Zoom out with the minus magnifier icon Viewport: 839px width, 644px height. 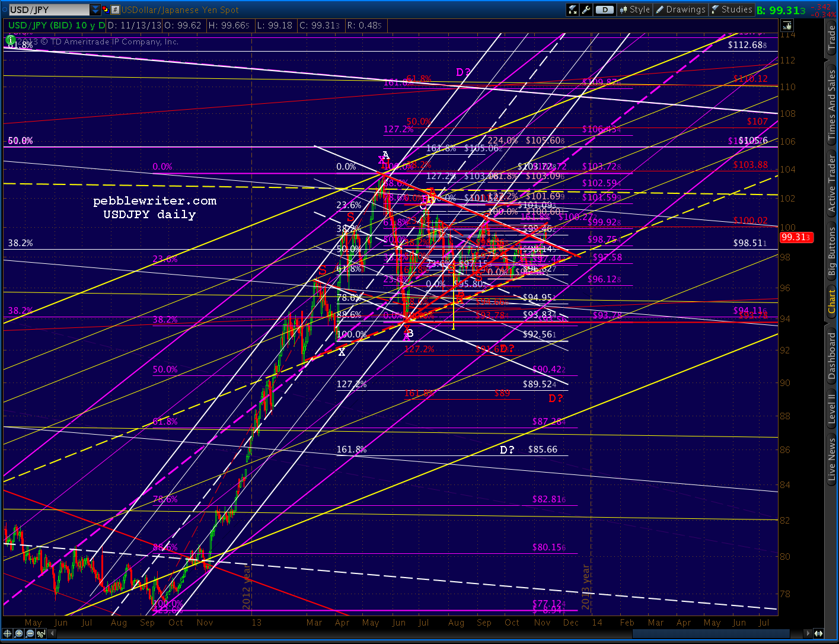(x=31, y=634)
